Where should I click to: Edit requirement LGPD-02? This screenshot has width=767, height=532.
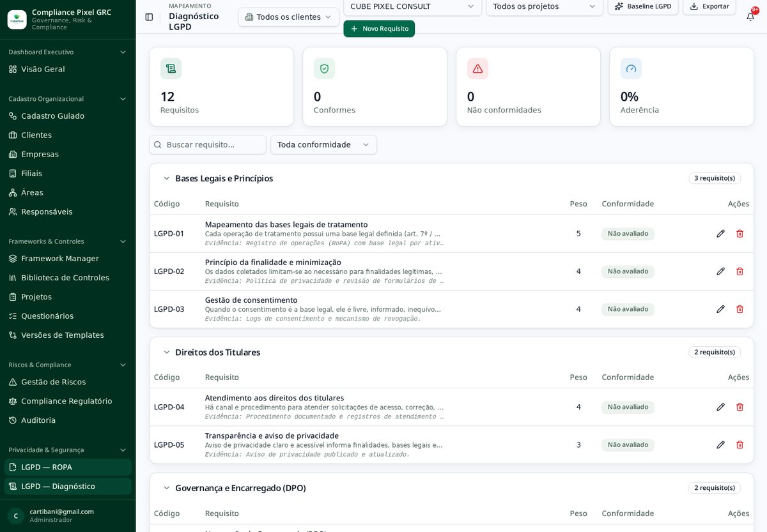coord(720,271)
